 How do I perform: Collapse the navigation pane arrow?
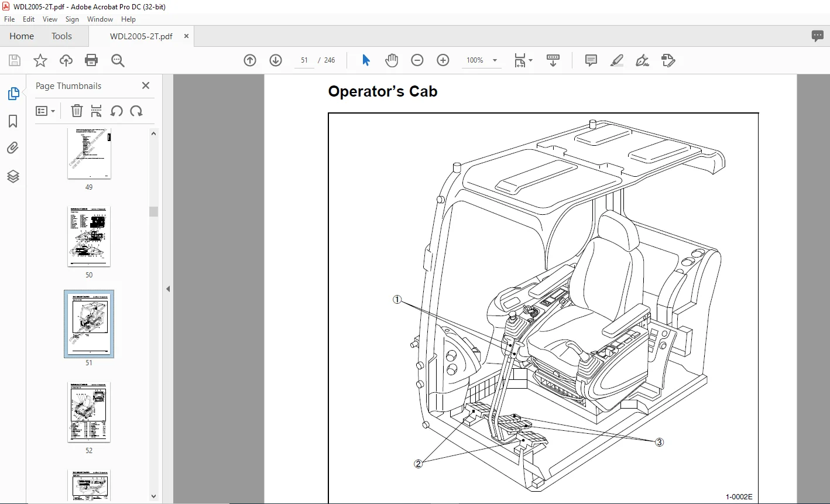pos(168,289)
